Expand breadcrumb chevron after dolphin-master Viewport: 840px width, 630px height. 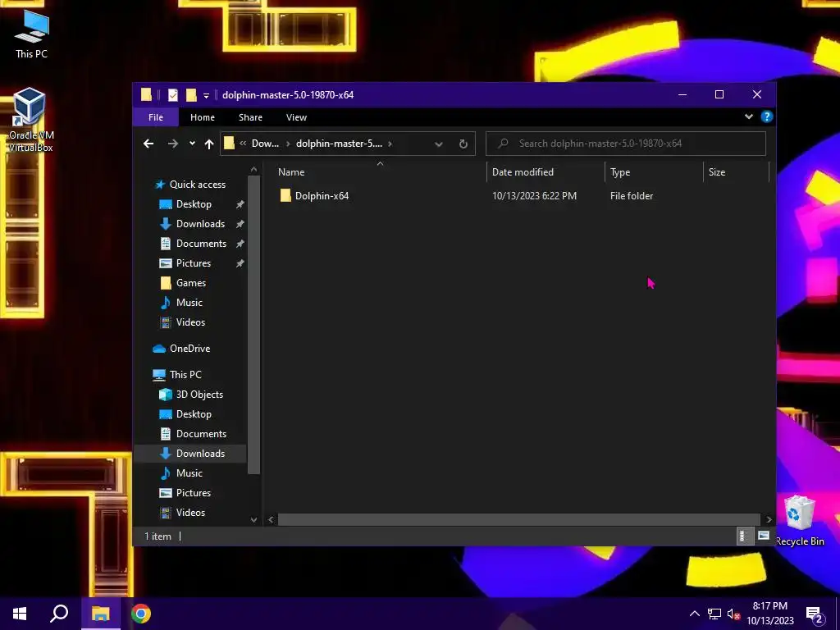tap(390, 144)
